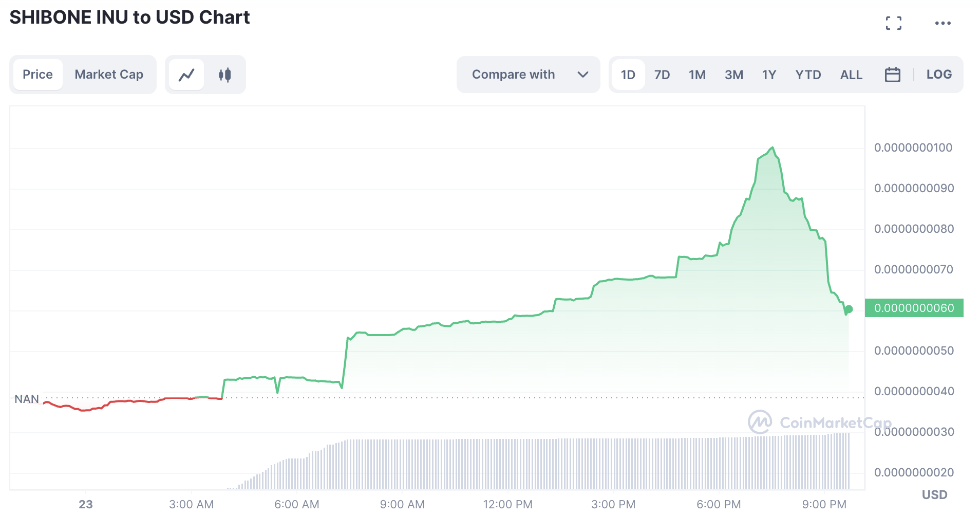980x515 pixels.
Task: Show the 1M time range
Action: click(x=697, y=75)
